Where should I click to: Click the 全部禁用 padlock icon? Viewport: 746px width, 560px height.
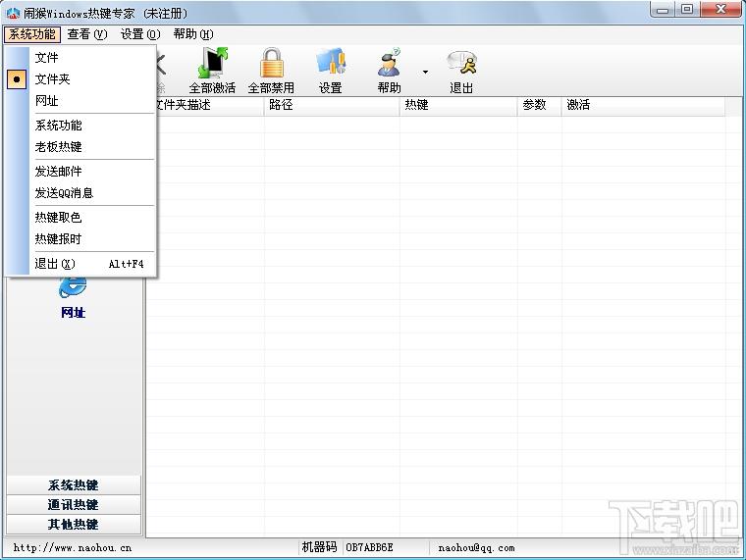click(271, 71)
